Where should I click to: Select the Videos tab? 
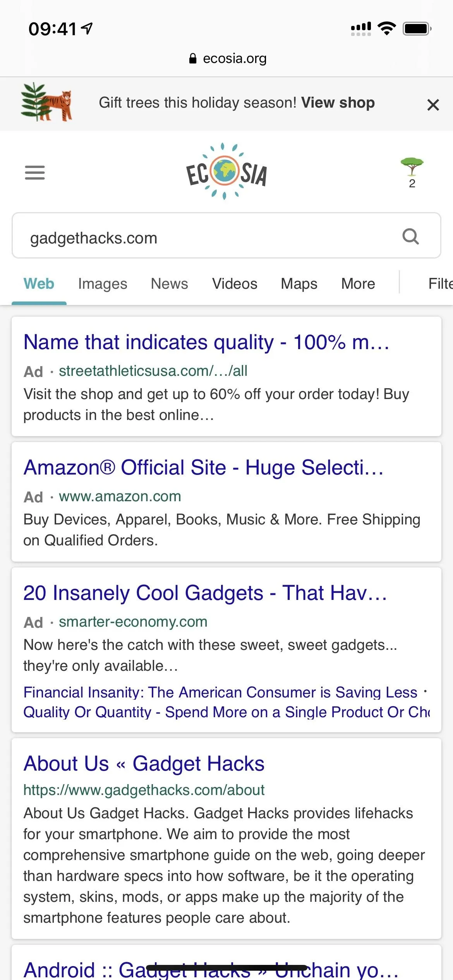(235, 284)
